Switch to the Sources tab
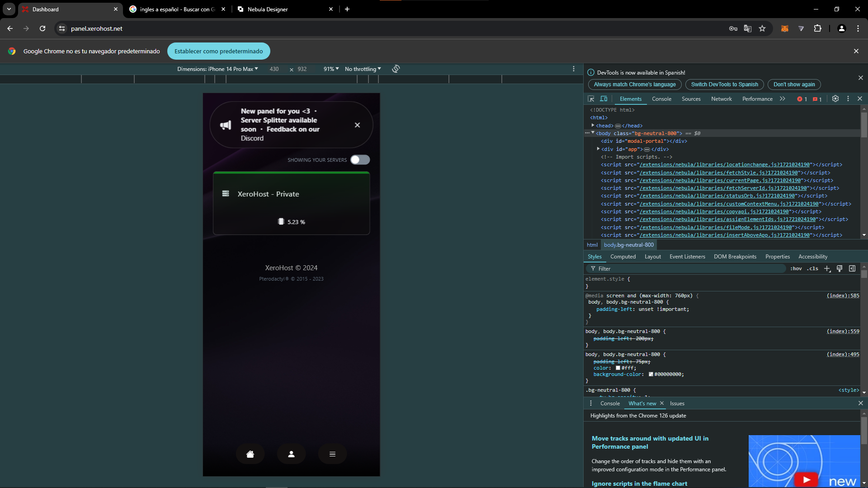 (691, 99)
